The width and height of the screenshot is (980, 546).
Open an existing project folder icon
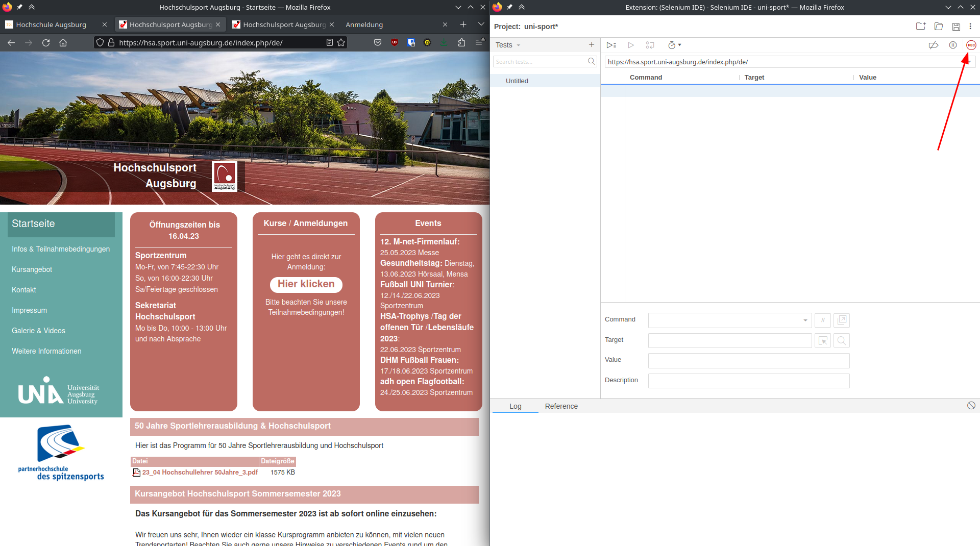(x=938, y=27)
